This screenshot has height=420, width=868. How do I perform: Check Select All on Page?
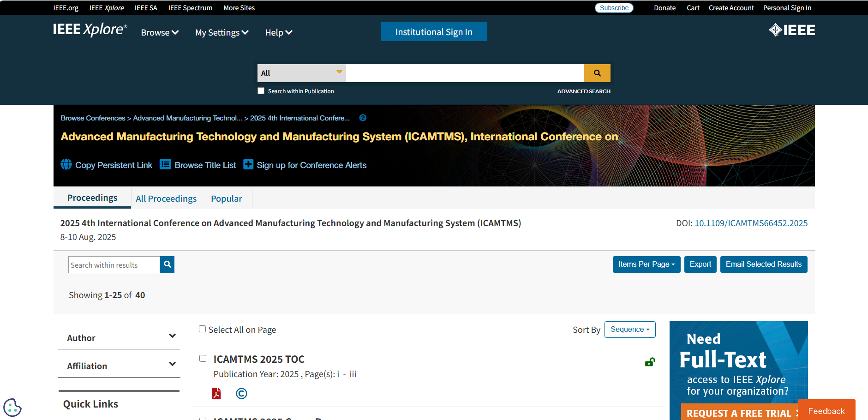pos(202,329)
